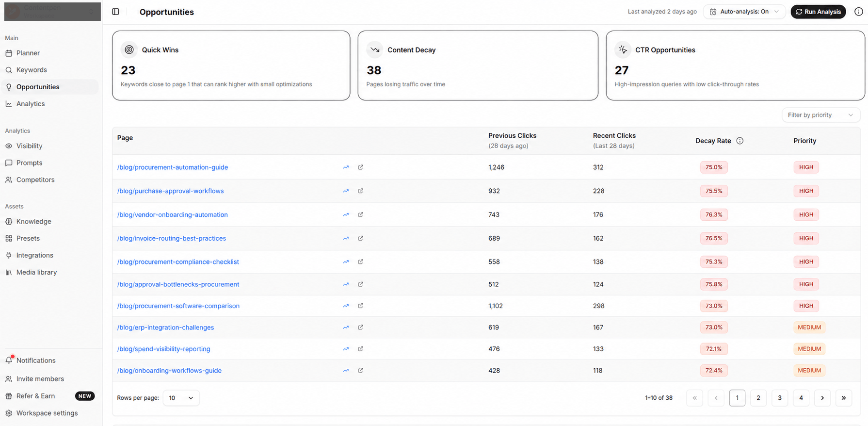Click the MEDIUM badge for spend-visibility-reporting
The image size is (868, 426).
point(809,349)
